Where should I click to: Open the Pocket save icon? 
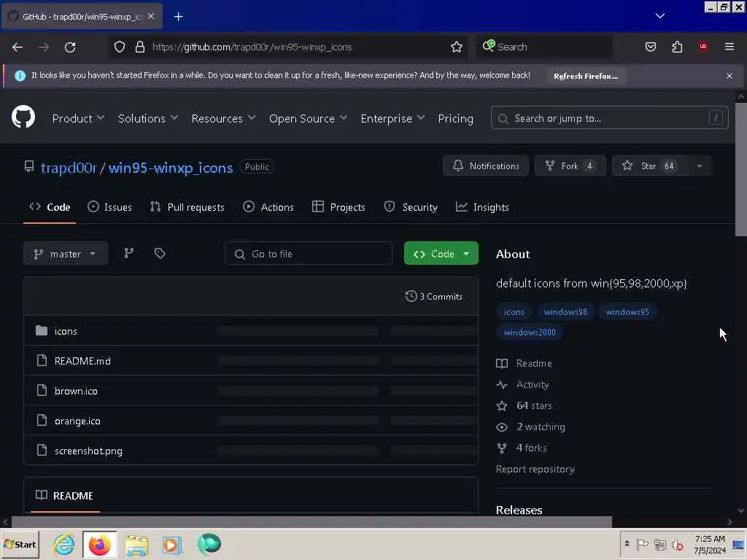(650, 47)
